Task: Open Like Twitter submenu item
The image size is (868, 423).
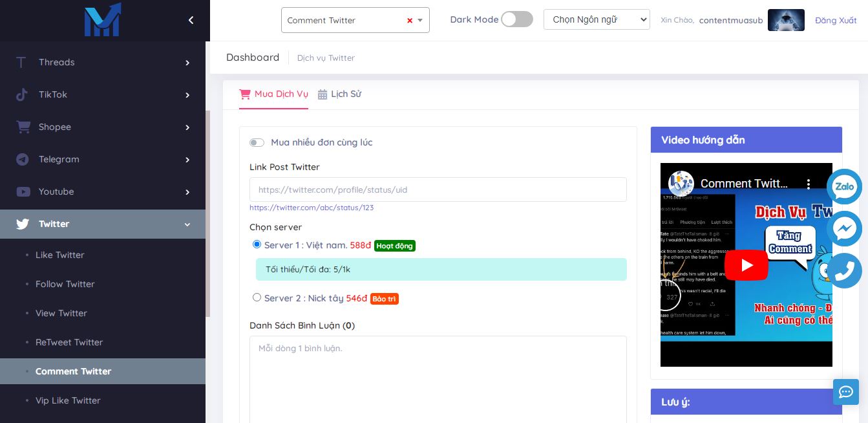Action: point(103,255)
